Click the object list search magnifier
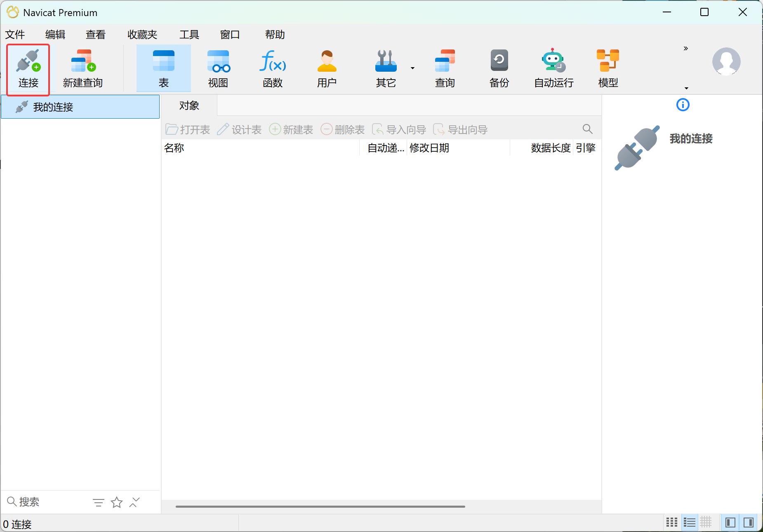The image size is (763, 532). tap(588, 129)
